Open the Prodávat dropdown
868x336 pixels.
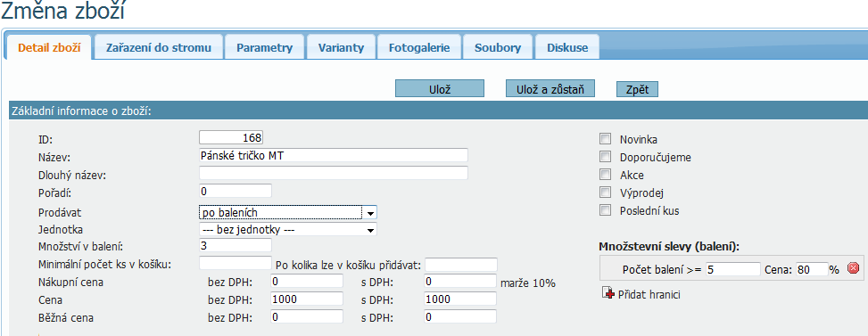(x=288, y=212)
